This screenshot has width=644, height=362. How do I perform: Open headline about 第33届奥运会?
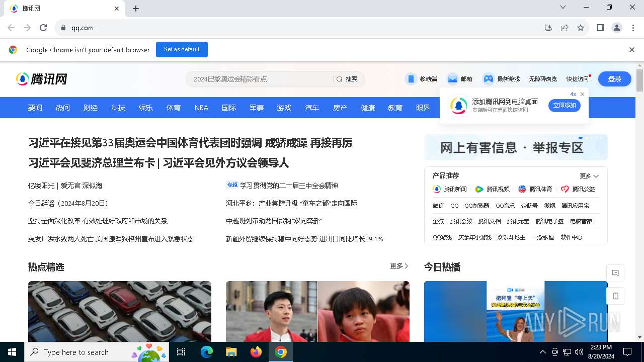tap(190, 143)
